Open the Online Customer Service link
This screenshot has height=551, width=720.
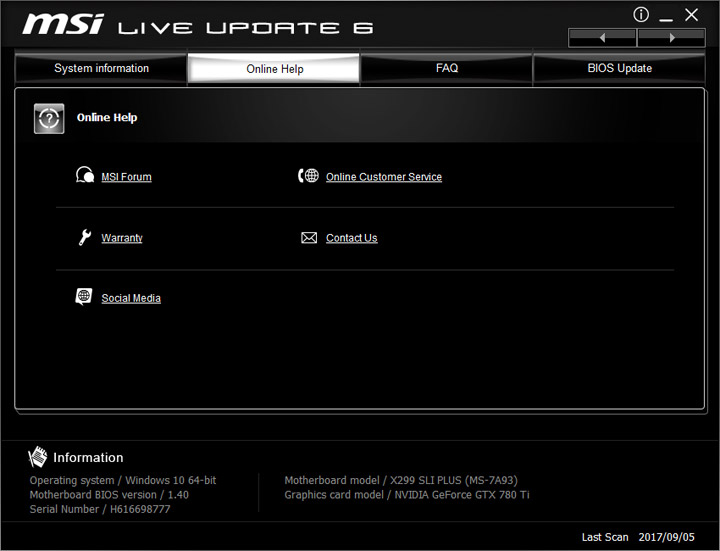point(384,177)
